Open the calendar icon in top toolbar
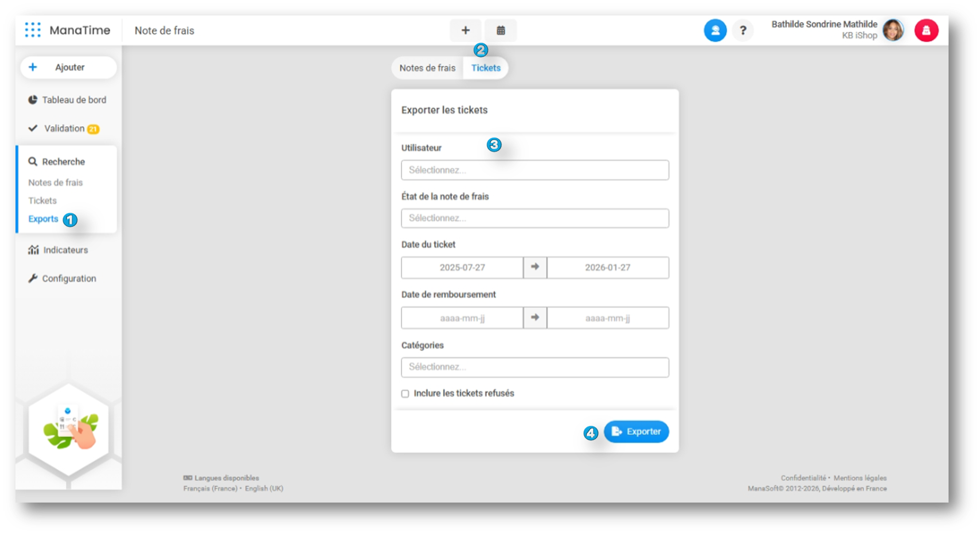The image size is (980, 534). click(x=501, y=30)
